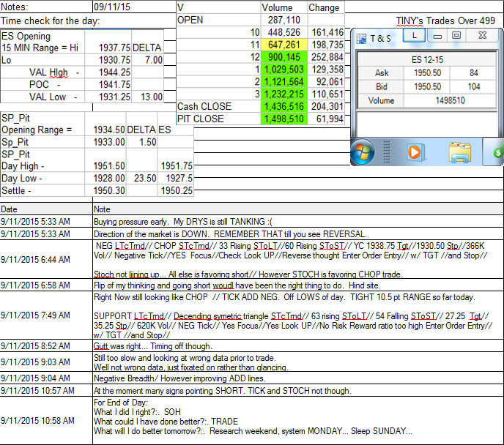This screenshot has width=504, height=445.
Task: Select the ES settle 1950.25 cell
Action: (x=176, y=190)
